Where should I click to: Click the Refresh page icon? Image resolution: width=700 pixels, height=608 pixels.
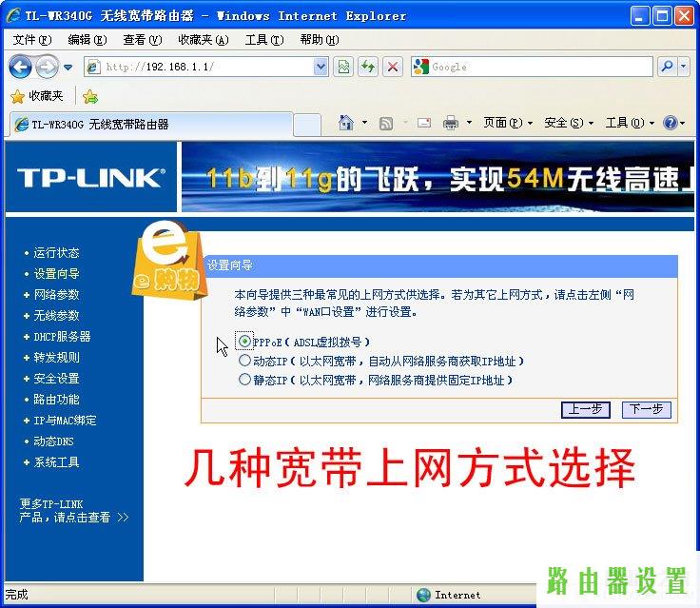[x=368, y=67]
